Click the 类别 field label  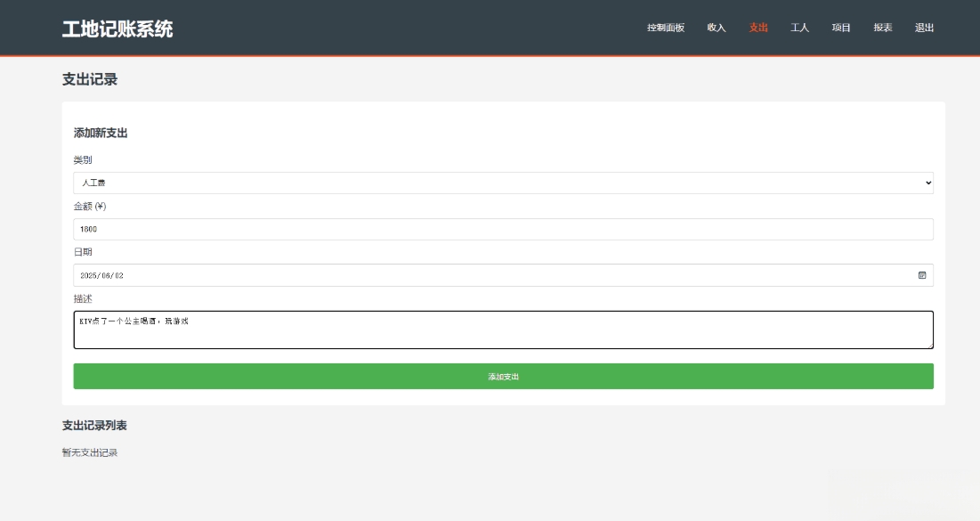pos(83,160)
